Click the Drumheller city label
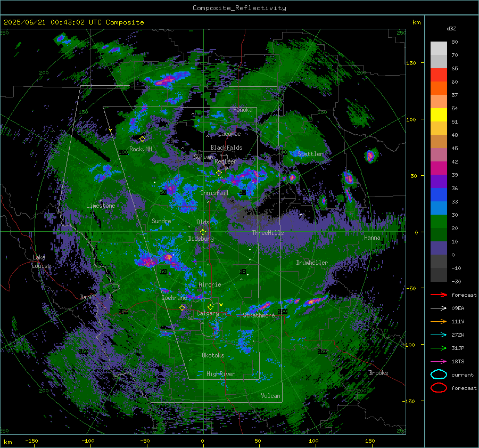Image resolution: width=479 pixels, height=448 pixels. click(x=312, y=263)
